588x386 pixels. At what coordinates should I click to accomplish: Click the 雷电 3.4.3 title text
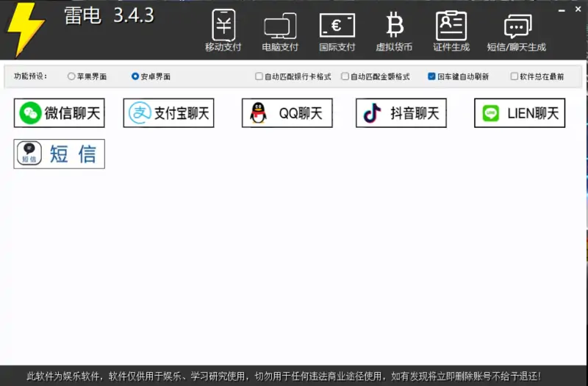[109, 15]
